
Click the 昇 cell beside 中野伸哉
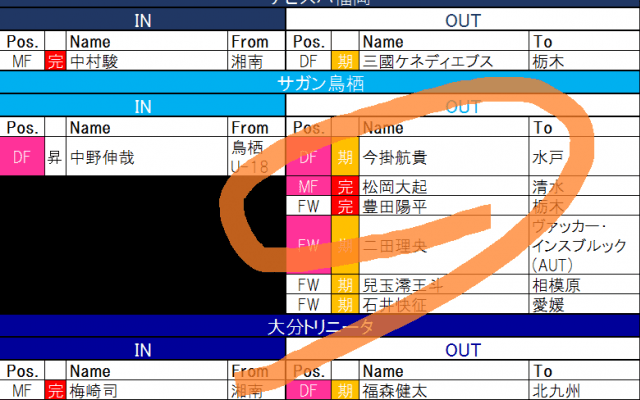pyautogui.click(x=55, y=157)
